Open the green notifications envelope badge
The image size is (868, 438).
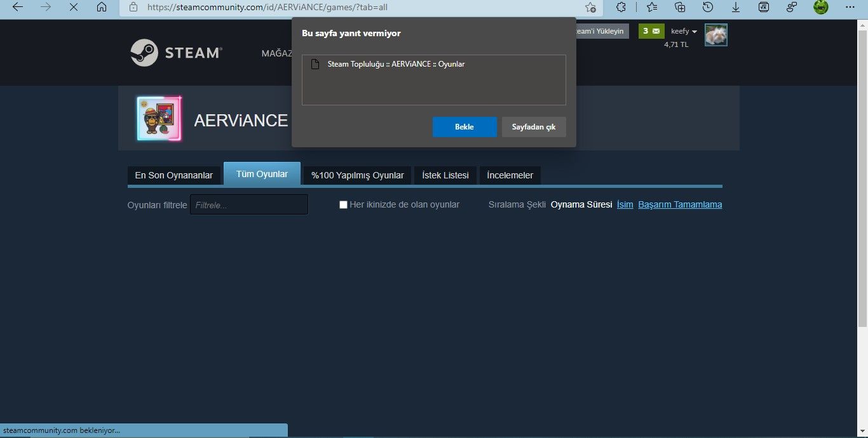click(x=651, y=31)
